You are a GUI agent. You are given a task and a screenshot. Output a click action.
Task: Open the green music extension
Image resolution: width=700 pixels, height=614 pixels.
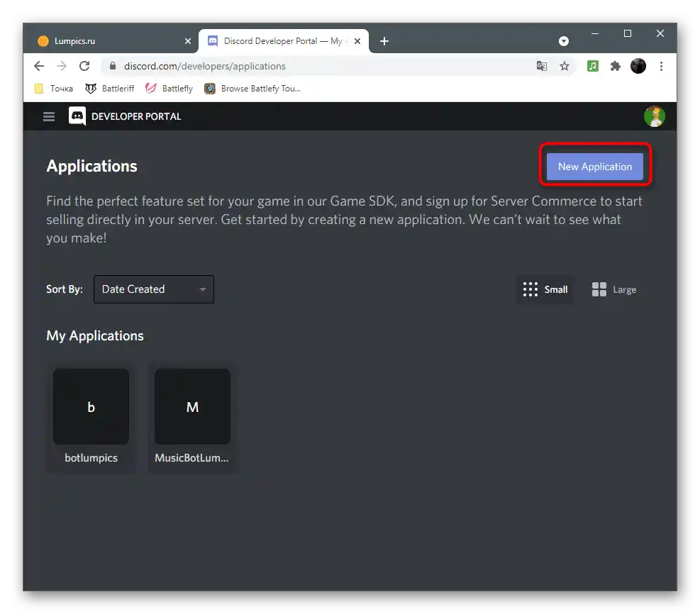point(592,66)
